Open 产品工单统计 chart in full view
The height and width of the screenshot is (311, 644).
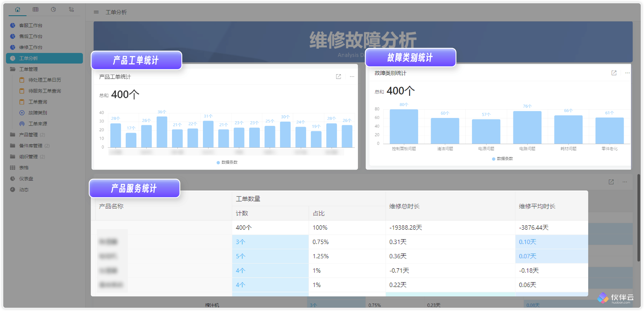point(338,77)
